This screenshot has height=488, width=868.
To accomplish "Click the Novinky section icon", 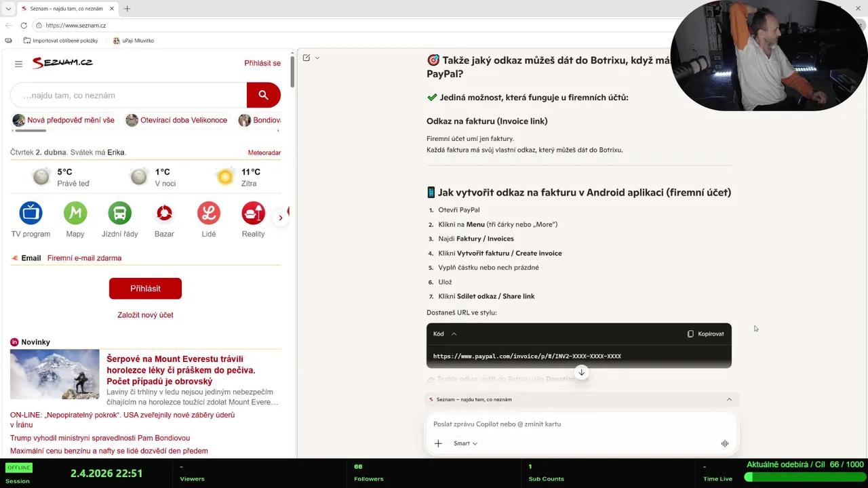I will point(14,342).
